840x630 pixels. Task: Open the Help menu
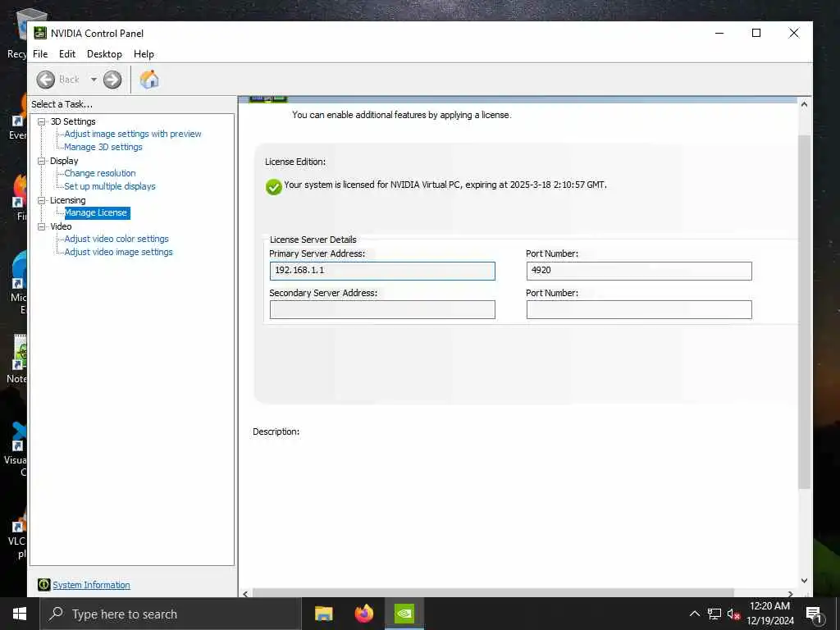tap(144, 54)
